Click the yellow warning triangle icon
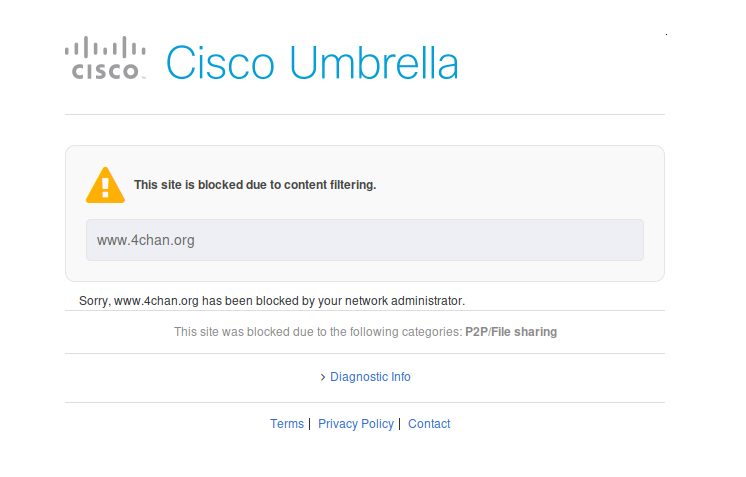The image size is (746, 477). point(105,185)
